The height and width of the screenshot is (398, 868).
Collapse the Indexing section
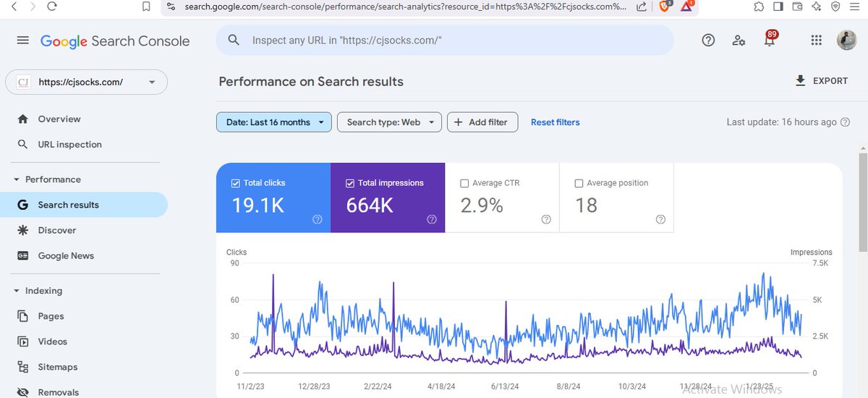(x=17, y=291)
